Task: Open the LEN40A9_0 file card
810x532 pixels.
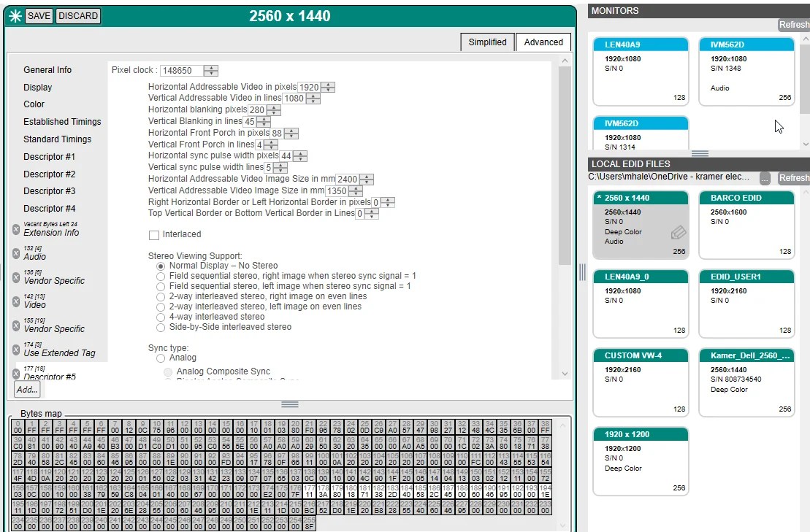Action: pyautogui.click(x=641, y=304)
